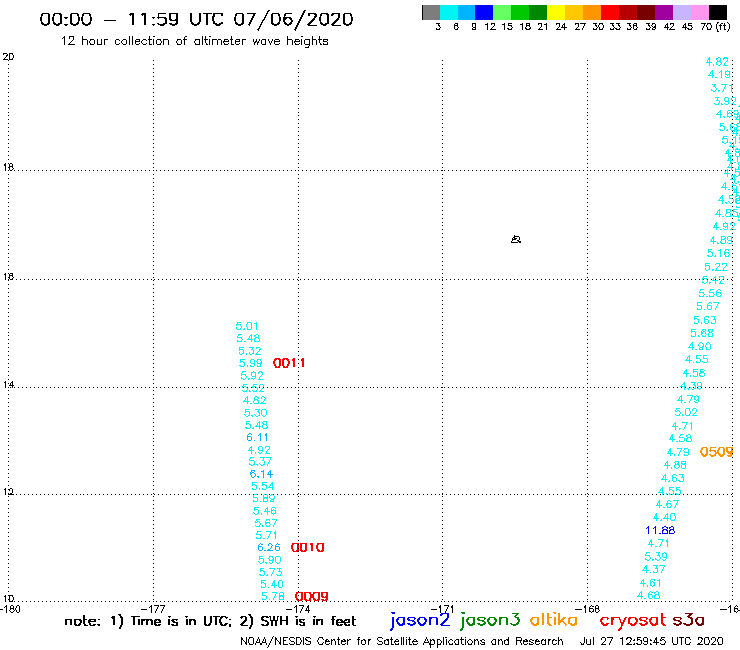The width and height of the screenshot is (740, 650).
Task: Select the 4.37 wave height reading
Action: 654,569
